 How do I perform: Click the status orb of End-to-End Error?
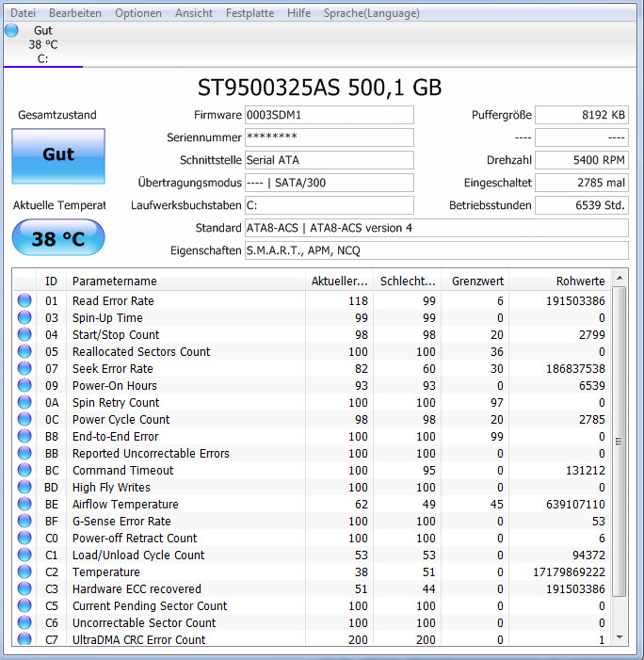coord(24,436)
